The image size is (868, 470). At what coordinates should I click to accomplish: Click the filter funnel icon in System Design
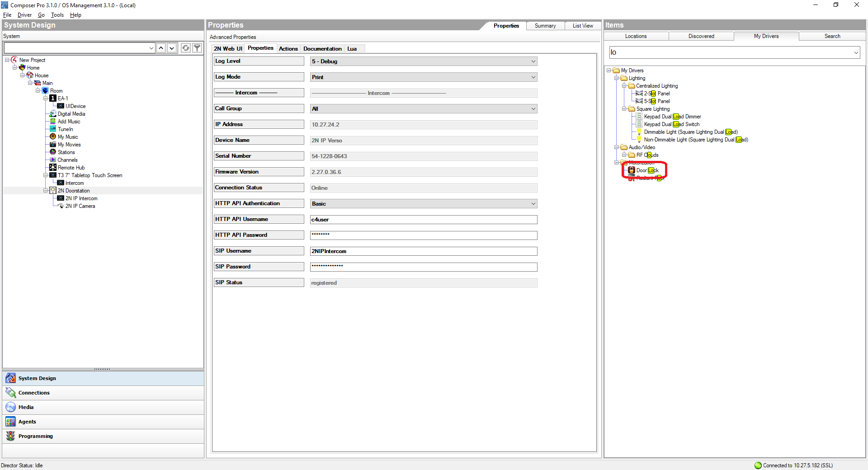click(x=197, y=48)
